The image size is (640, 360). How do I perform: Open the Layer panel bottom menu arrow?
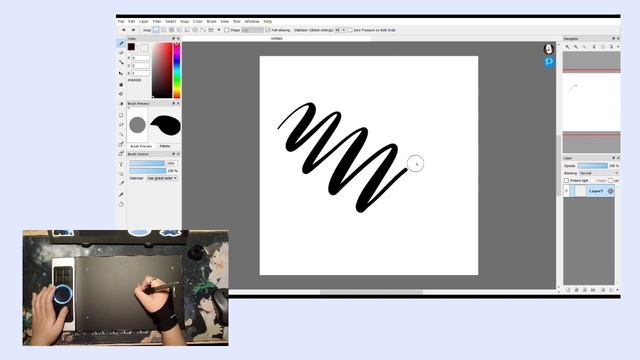pos(618,290)
